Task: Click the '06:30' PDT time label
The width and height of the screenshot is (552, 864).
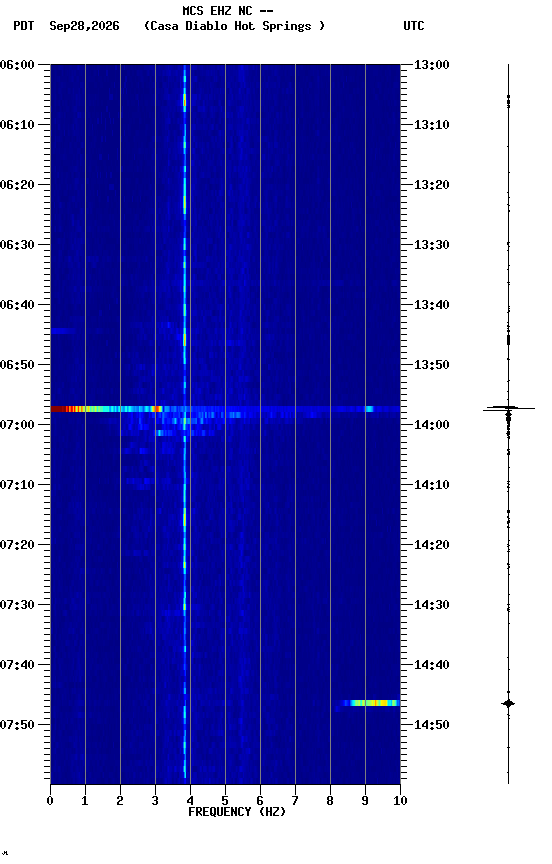Action: coord(17,245)
